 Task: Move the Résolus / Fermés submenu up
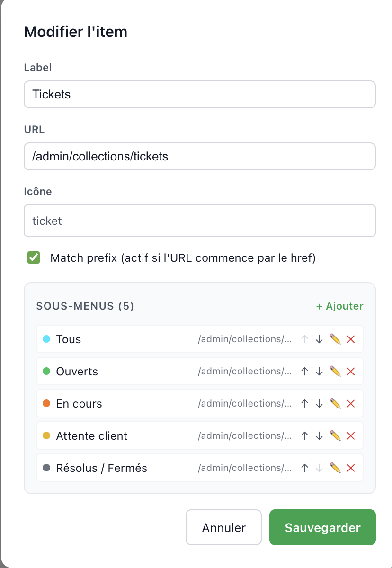click(x=305, y=468)
